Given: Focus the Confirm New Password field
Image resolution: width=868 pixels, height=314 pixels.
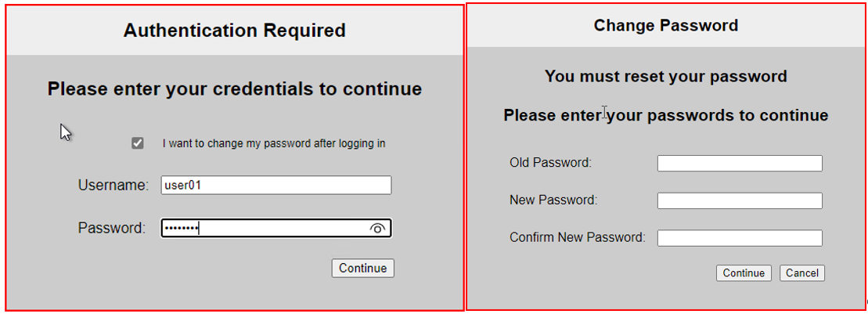Looking at the screenshot, I should pos(740,238).
